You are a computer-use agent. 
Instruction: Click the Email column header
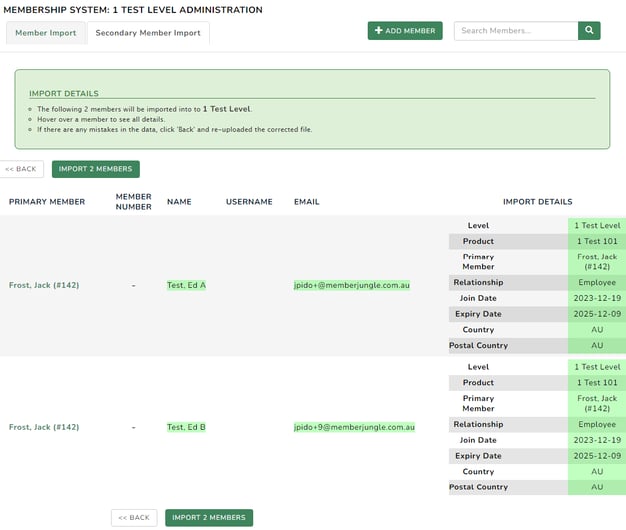[x=307, y=201]
